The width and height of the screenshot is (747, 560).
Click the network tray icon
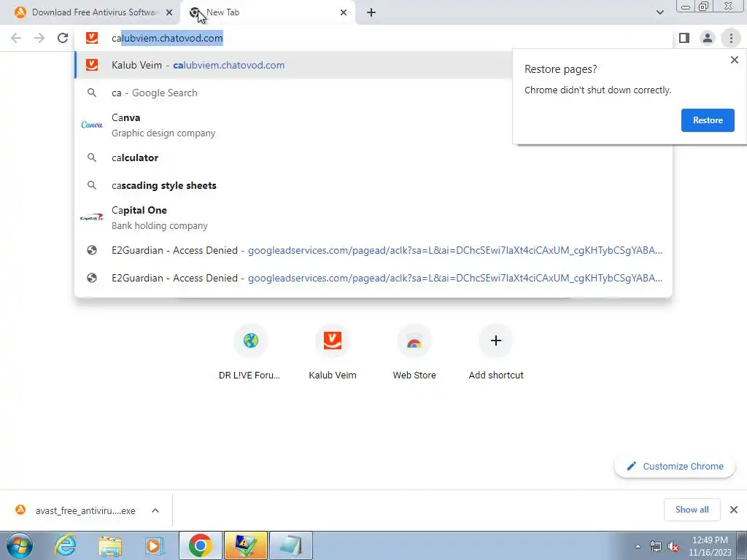pos(656,546)
